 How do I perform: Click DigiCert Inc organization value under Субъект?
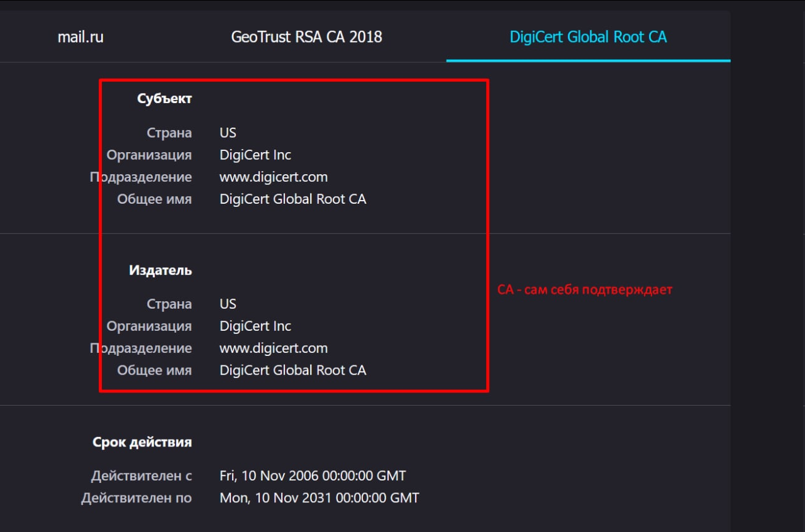[x=255, y=155]
